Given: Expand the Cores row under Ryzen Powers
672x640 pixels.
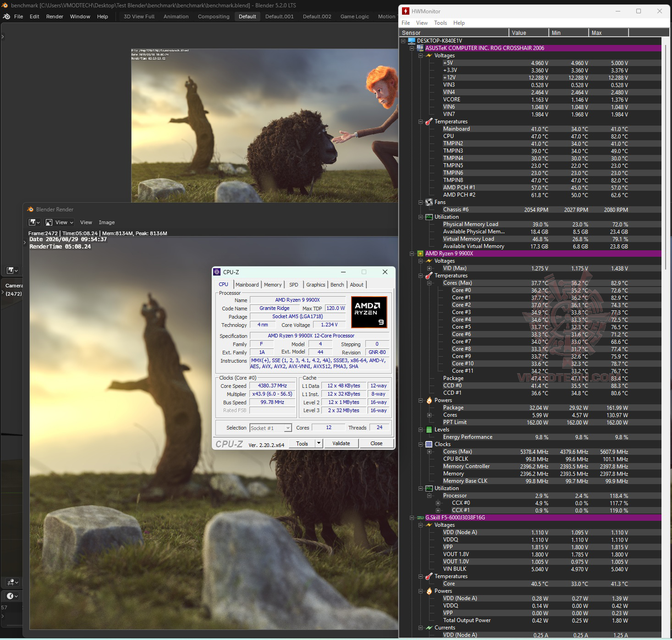Looking at the screenshot, I should pyautogui.click(x=429, y=415).
